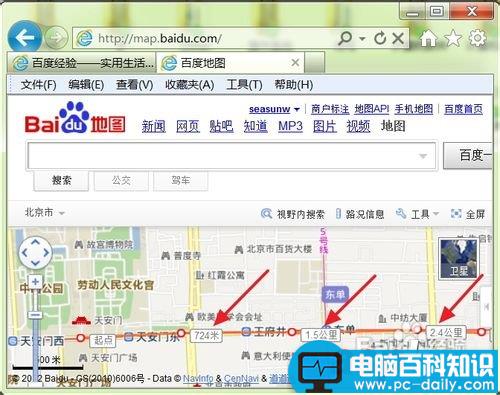Click the 724米 distance label
The image size is (500, 395).
207,336
